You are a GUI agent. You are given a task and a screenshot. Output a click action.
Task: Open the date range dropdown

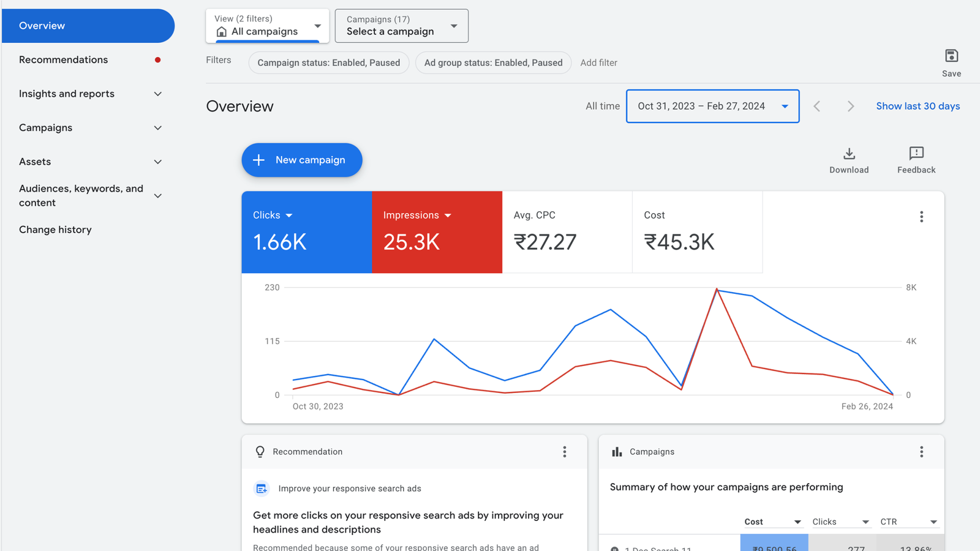(712, 107)
